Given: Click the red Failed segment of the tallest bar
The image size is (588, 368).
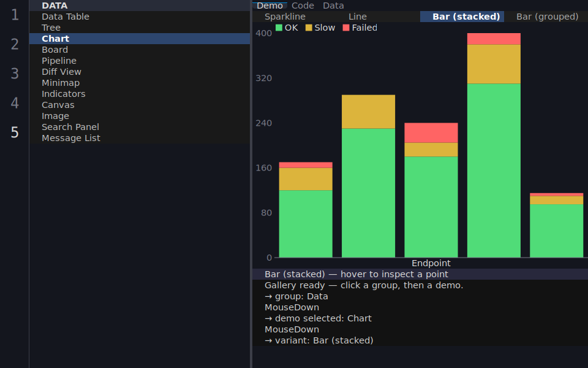Looking at the screenshot, I should coord(494,39).
